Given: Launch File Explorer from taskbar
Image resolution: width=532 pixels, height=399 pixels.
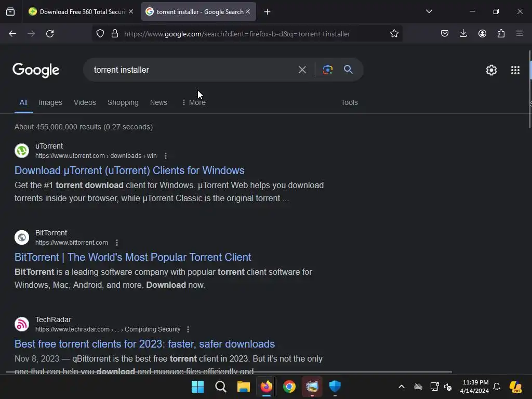Looking at the screenshot, I should [243, 387].
